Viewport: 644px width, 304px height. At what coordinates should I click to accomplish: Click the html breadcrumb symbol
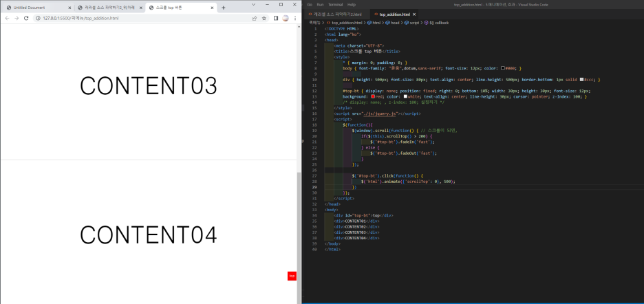(374, 23)
